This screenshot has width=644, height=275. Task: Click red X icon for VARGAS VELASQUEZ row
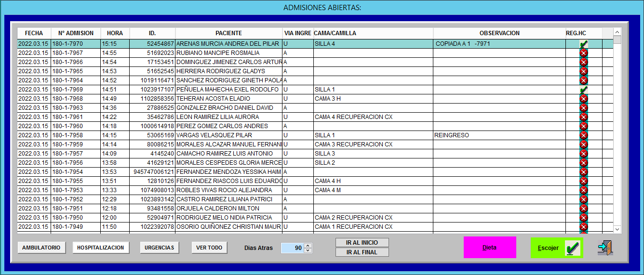(583, 135)
